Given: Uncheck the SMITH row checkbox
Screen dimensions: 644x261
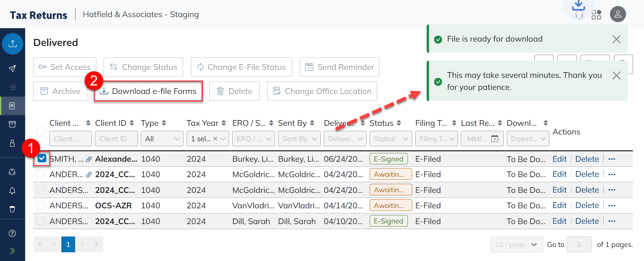Looking at the screenshot, I should coord(42,159).
